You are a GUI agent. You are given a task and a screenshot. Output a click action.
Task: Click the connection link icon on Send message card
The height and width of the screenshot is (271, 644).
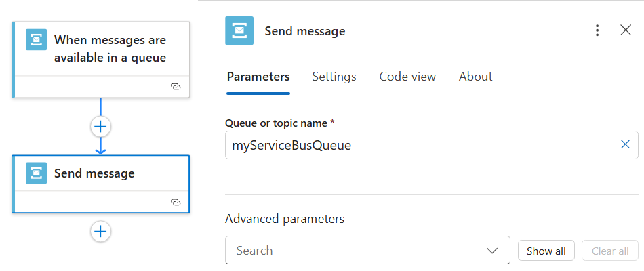point(176,202)
